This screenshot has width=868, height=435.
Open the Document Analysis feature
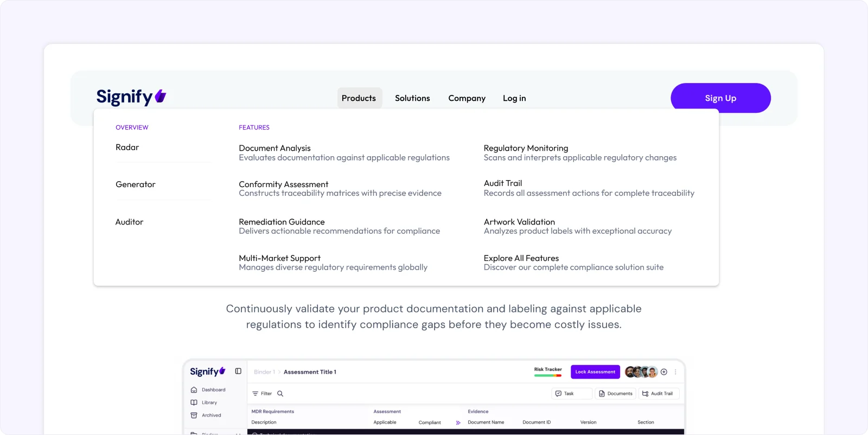pos(344,152)
